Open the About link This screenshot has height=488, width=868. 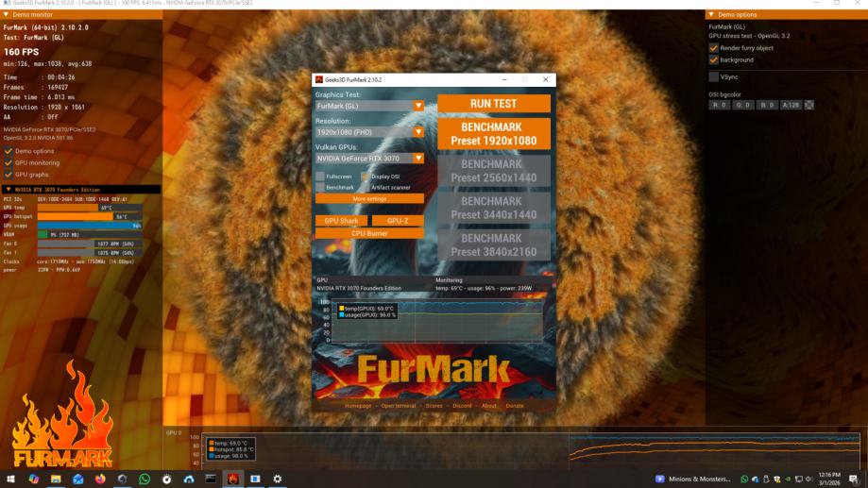(489, 406)
